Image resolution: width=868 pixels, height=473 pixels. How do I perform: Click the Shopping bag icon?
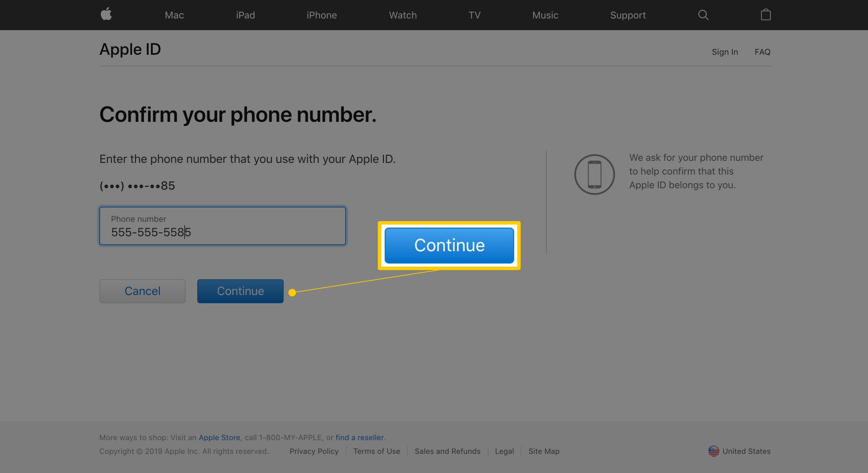pyautogui.click(x=765, y=15)
